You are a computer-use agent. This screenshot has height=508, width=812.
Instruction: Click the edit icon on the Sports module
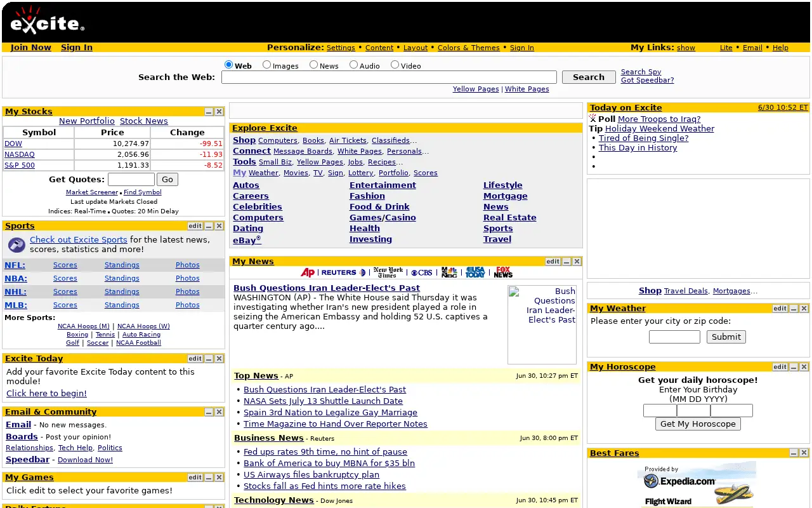click(195, 226)
